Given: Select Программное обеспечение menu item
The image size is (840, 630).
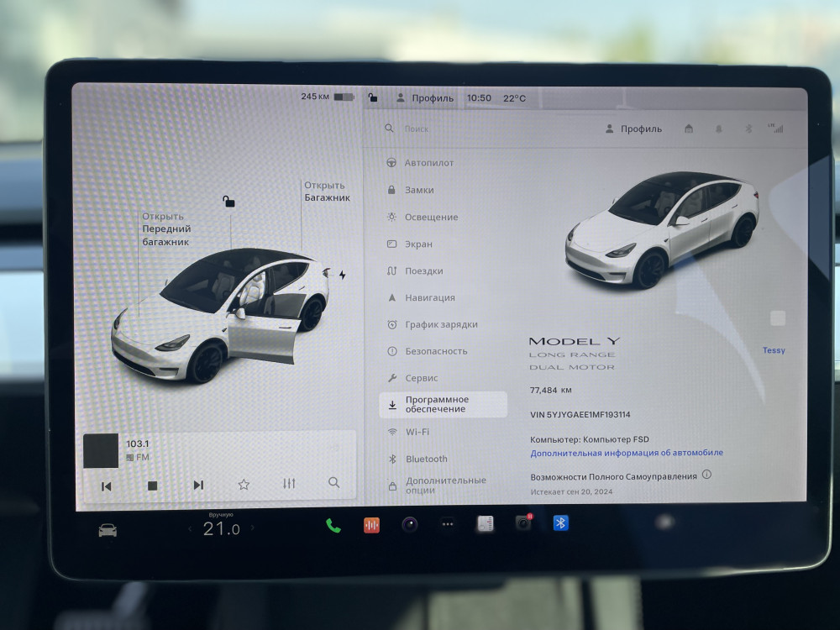Looking at the screenshot, I should click(x=443, y=405).
